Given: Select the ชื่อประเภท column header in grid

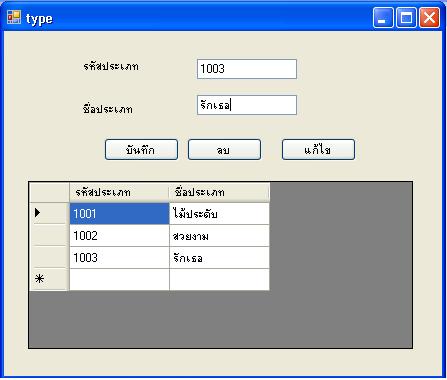Looking at the screenshot, I should click(219, 192).
